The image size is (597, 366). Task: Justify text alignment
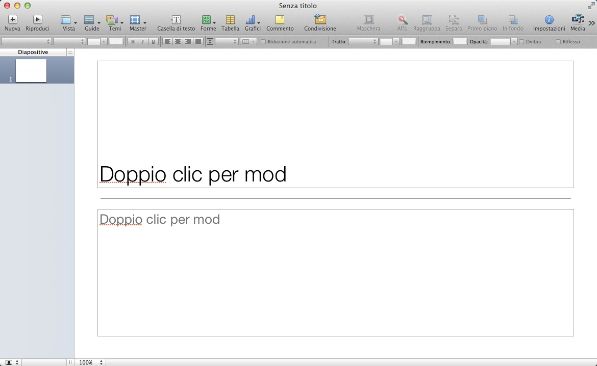[x=198, y=42]
